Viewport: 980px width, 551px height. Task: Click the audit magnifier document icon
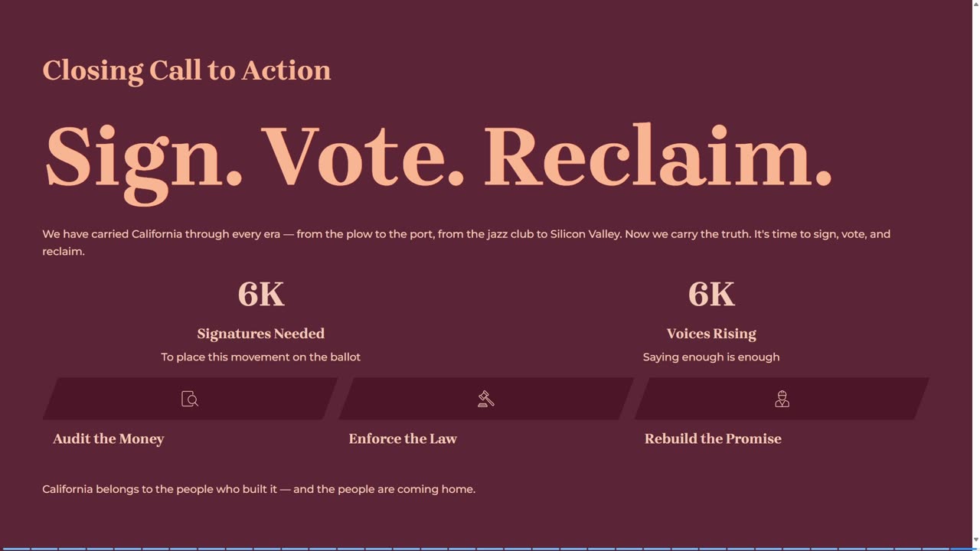point(190,399)
